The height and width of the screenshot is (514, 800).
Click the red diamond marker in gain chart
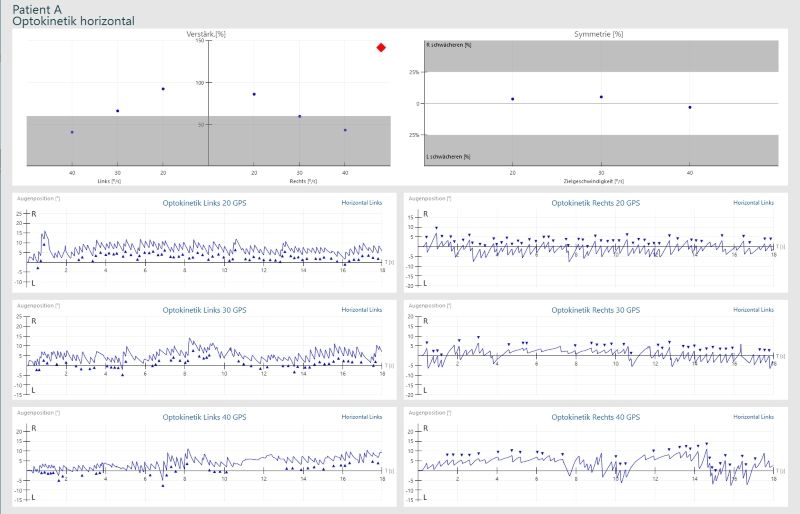click(381, 47)
